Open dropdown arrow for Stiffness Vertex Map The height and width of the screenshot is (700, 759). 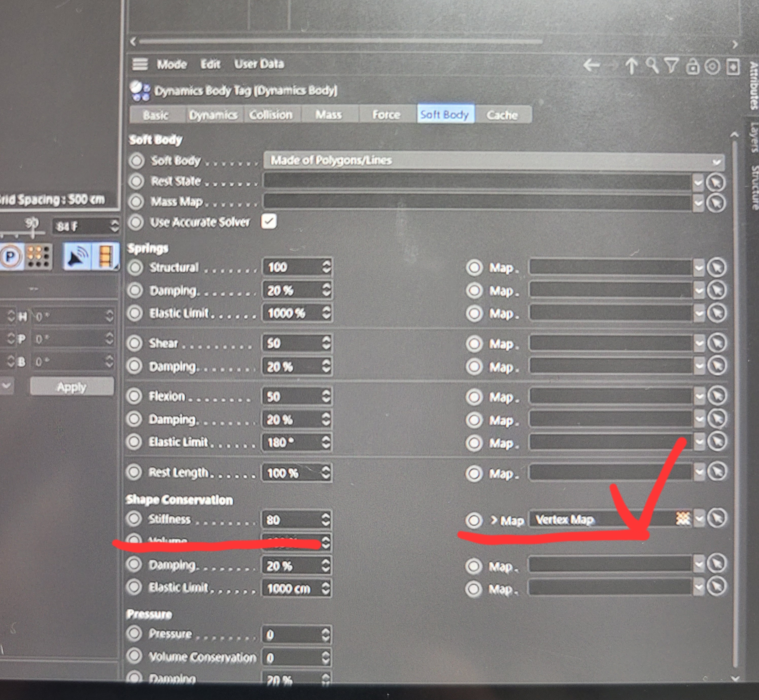tap(700, 518)
